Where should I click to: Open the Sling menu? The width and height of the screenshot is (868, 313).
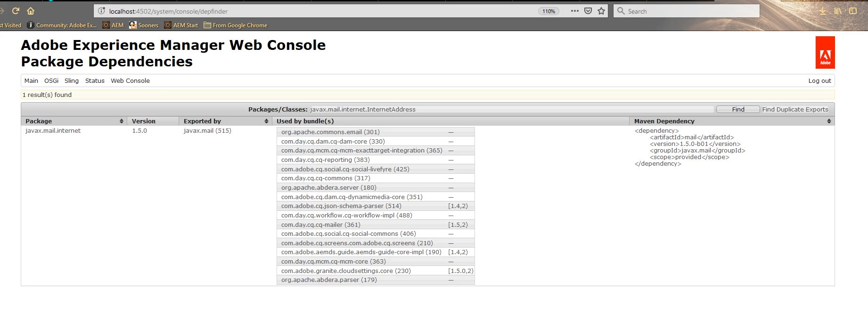coord(72,80)
